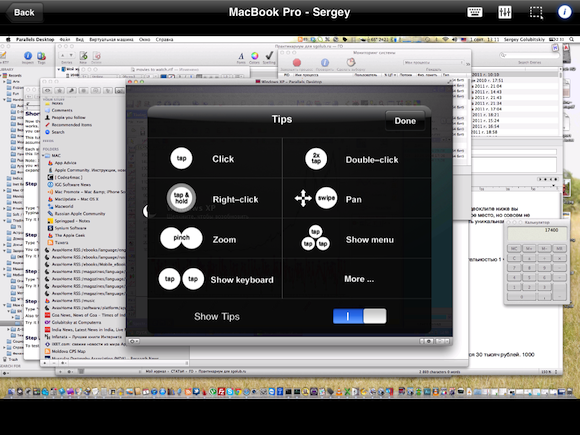Screen dimensions: 580x435
Task: Select the 'Show keyboard' two-tap tip
Action: coord(216,279)
